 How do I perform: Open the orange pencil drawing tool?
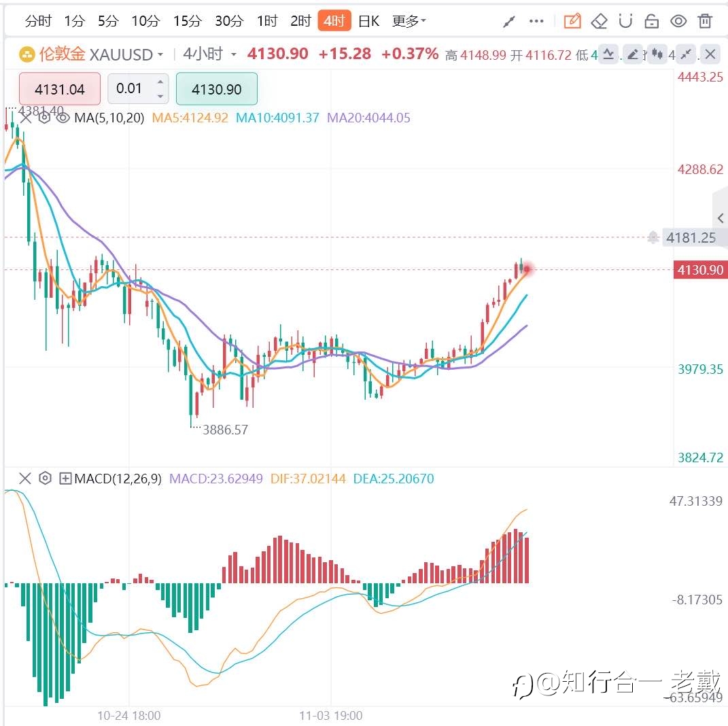572,21
